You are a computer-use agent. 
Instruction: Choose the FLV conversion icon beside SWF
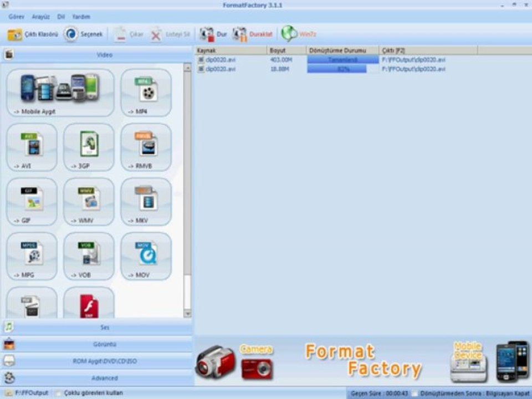[32, 303]
